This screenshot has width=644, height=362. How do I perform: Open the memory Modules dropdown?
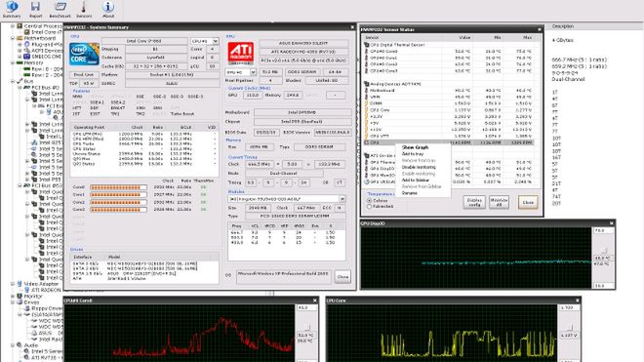point(287,199)
